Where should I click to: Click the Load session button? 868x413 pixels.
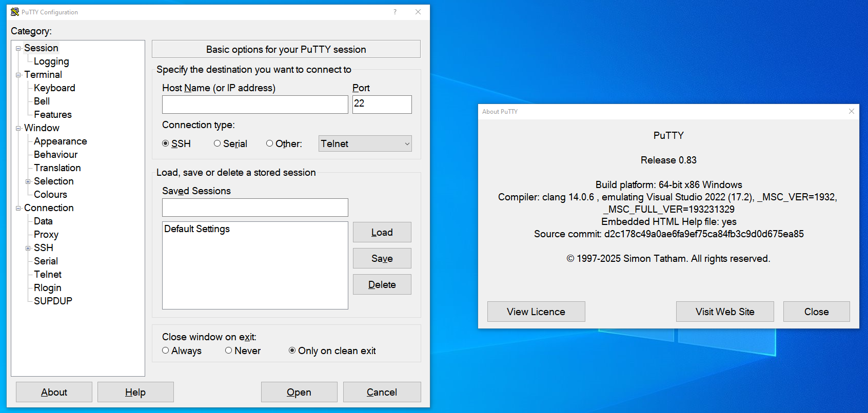382,232
